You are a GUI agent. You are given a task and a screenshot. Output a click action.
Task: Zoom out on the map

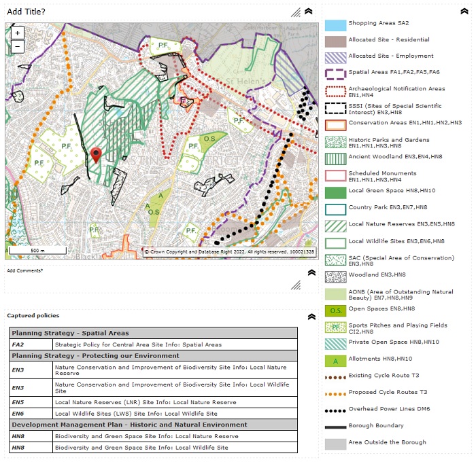coord(17,47)
